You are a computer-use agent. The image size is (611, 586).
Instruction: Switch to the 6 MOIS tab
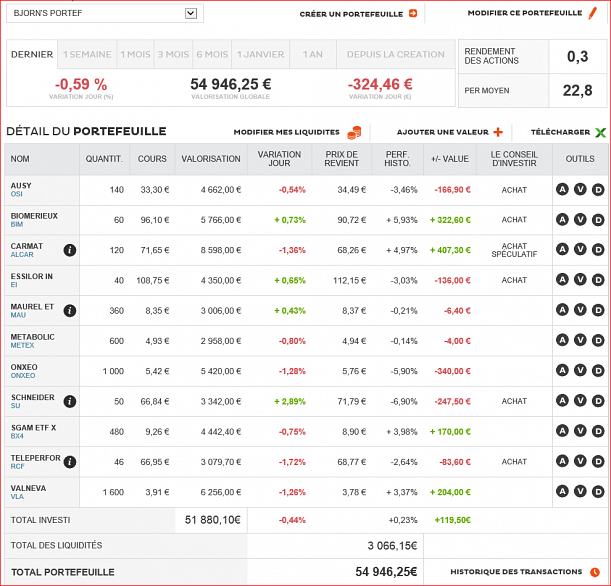pyautogui.click(x=212, y=54)
